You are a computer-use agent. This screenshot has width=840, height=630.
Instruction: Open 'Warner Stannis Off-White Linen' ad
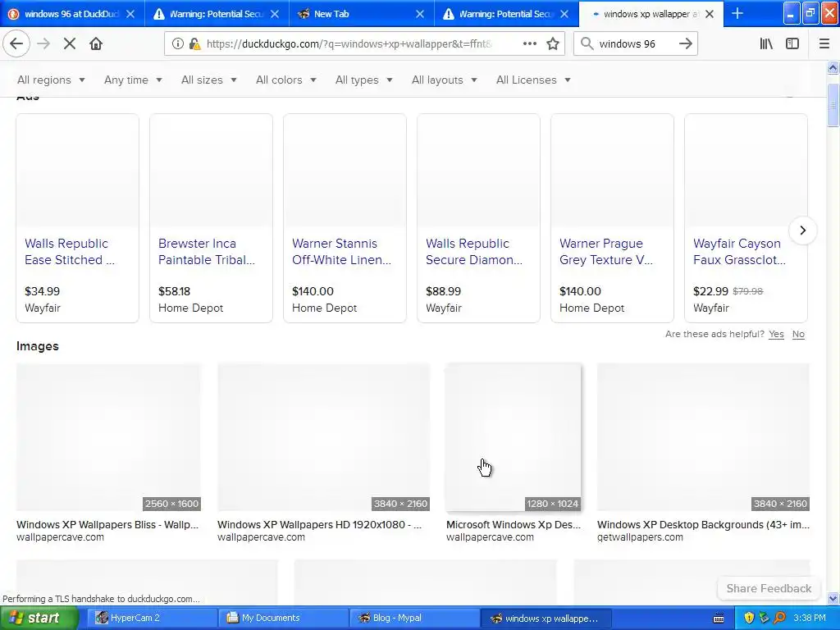[341, 251]
